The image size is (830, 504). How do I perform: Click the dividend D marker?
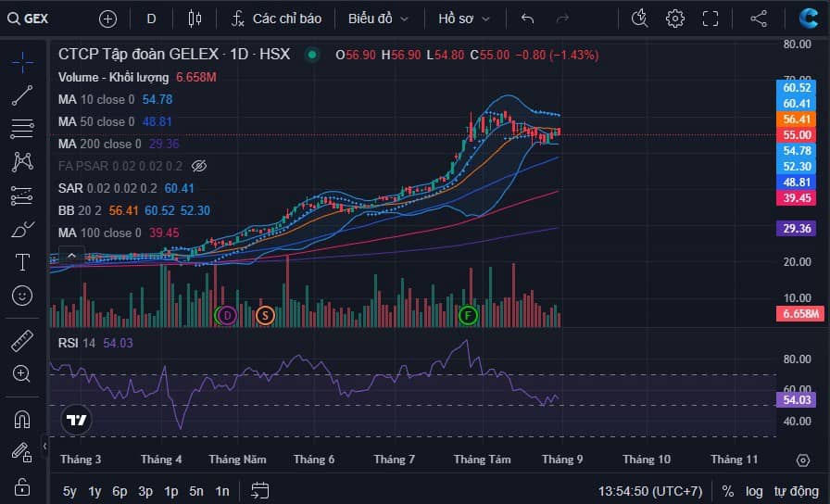tap(227, 316)
